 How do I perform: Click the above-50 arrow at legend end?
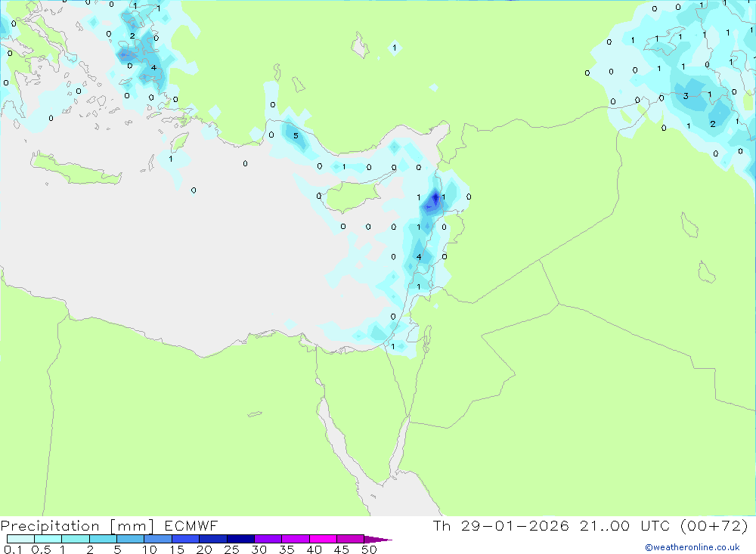pyautogui.click(x=378, y=540)
